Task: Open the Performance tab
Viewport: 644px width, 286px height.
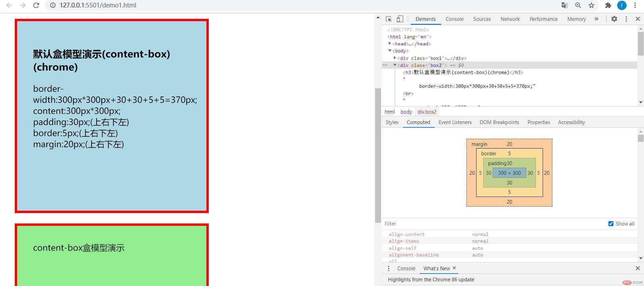Action: (543, 19)
